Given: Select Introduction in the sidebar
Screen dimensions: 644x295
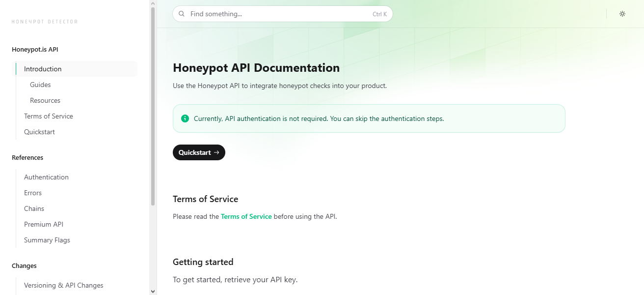Looking at the screenshot, I should coord(42,69).
